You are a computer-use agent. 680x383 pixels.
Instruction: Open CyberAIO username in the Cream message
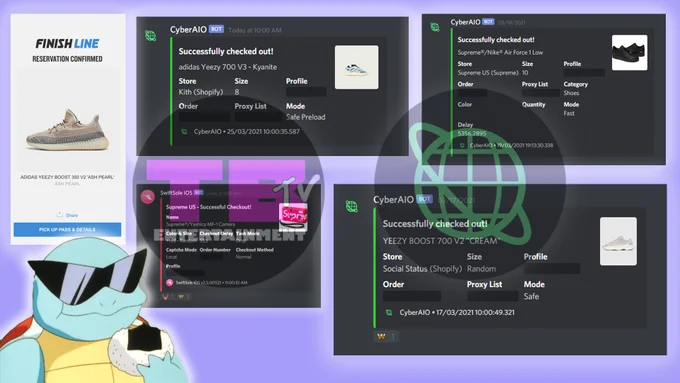pyautogui.click(x=393, y=200)
